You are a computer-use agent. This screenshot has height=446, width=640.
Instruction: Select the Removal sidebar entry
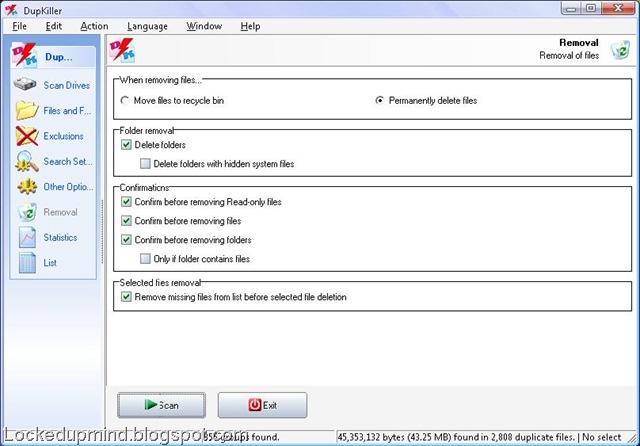60,212
